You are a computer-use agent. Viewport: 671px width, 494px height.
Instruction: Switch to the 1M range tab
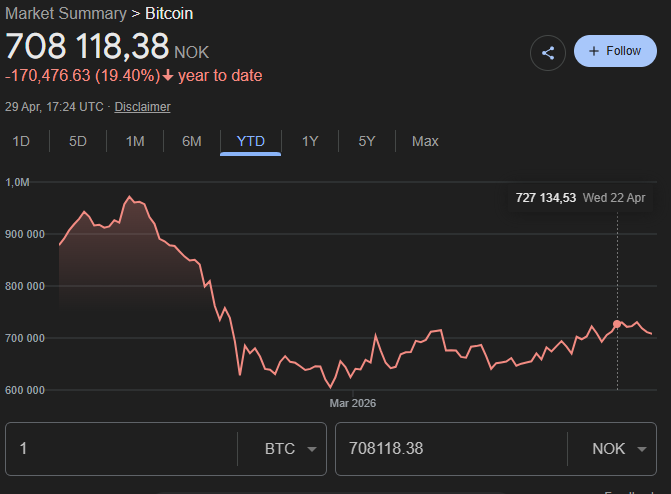click(135, 141)
